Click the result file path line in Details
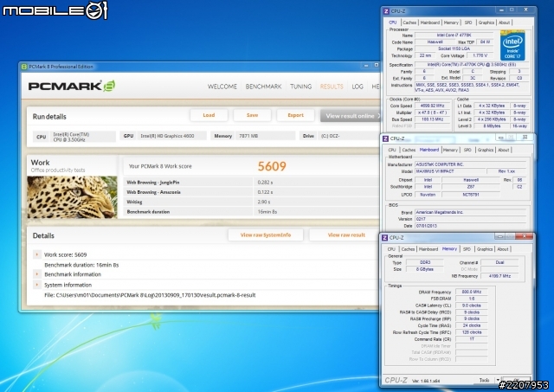554x392 pixels. click(150, 295)
